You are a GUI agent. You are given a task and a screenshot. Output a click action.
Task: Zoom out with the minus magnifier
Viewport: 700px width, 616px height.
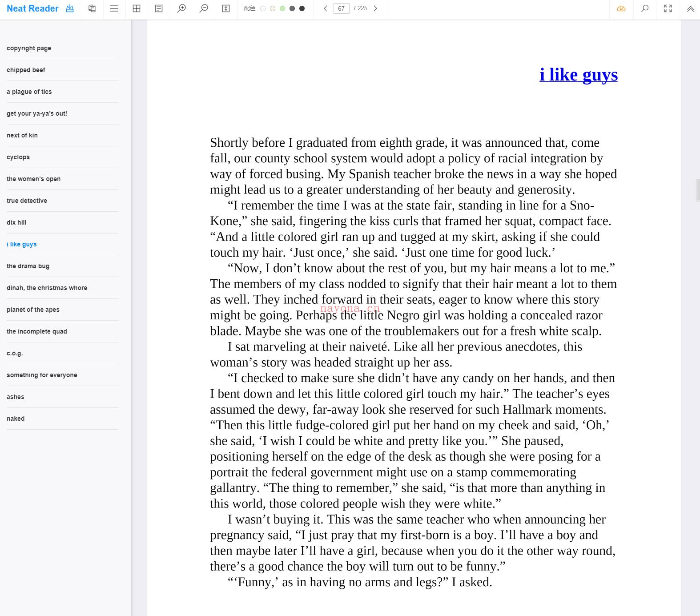[204, 8]
